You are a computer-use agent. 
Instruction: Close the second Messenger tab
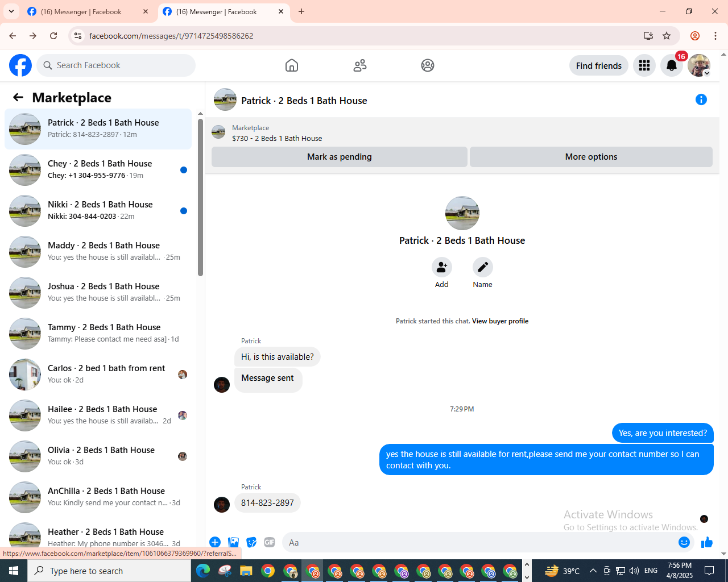click(281, 11)
